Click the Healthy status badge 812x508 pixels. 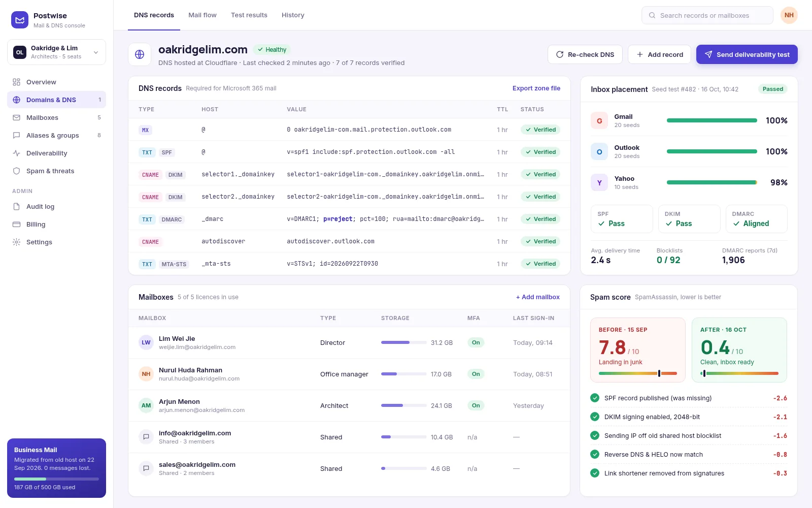272,50
